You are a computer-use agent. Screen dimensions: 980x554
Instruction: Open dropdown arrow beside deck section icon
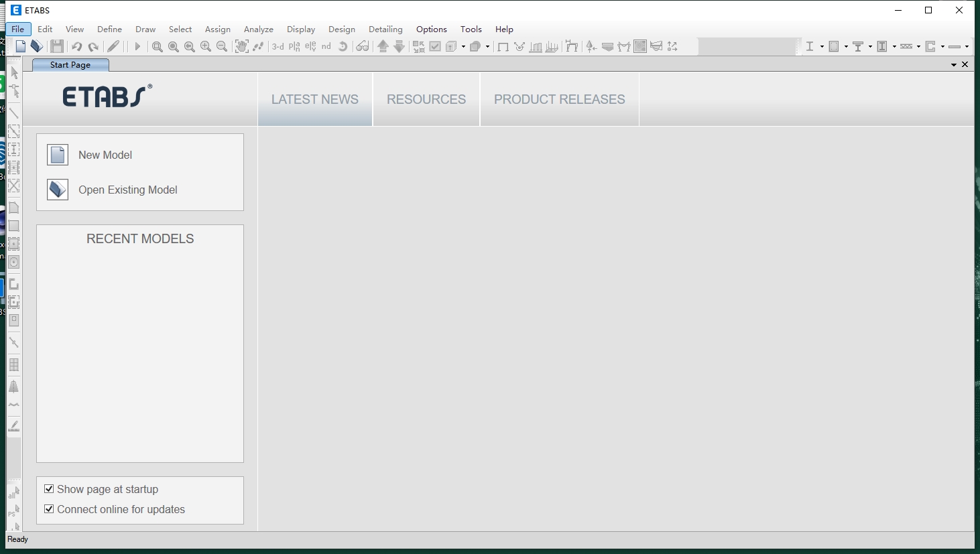point(918,47)
